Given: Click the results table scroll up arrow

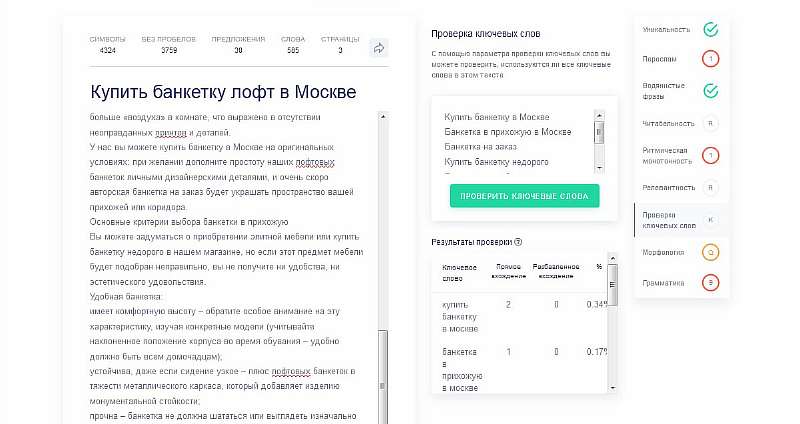Looking at the screenshot, I should coord(613,258).
